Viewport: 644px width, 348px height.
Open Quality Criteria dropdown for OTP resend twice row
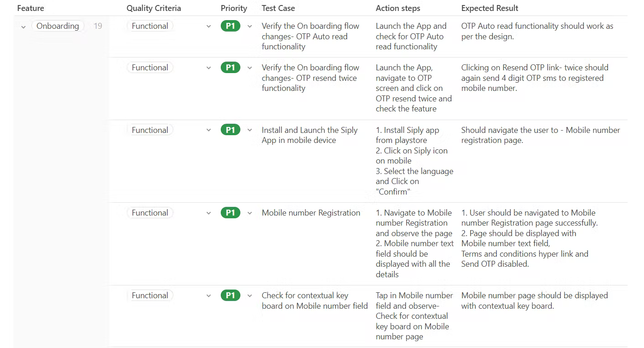pos(208,68)
